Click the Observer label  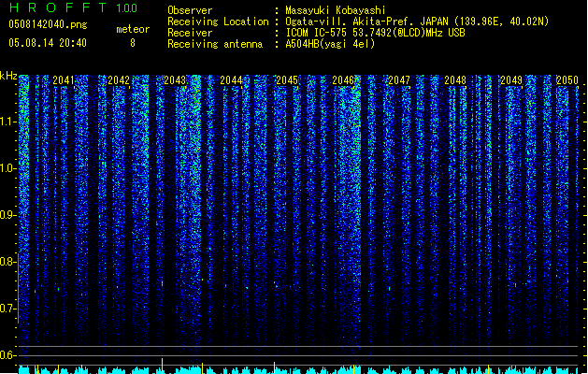tap(190, 10)
